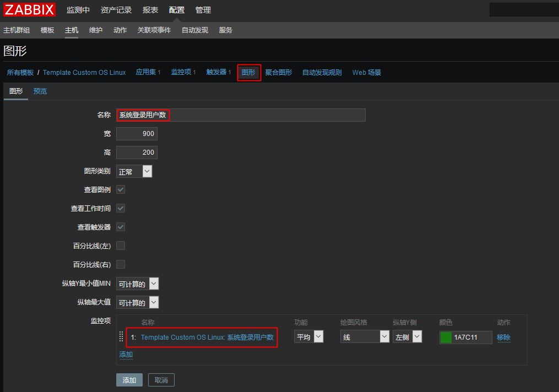Switch to the 预览 tab
Image resolution: width=559 pixels, height=392 pixels.
tap(40, 91)
